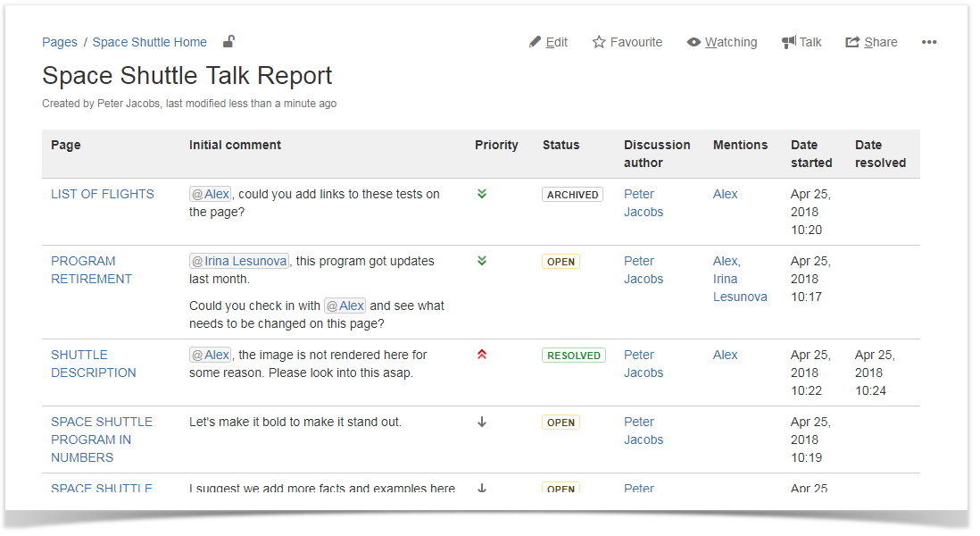Open the SHUTTLE DESCRIPTION page link
This screenshot has height=536, width=980.
coord(93,364)
